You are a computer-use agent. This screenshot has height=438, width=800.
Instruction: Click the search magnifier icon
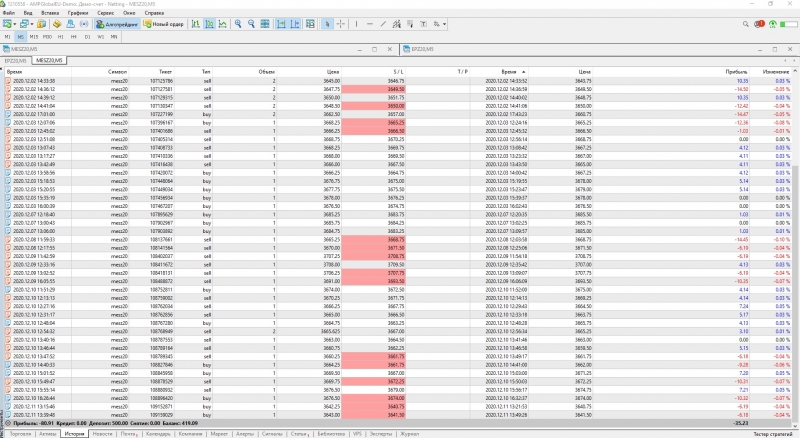point(745,24)
